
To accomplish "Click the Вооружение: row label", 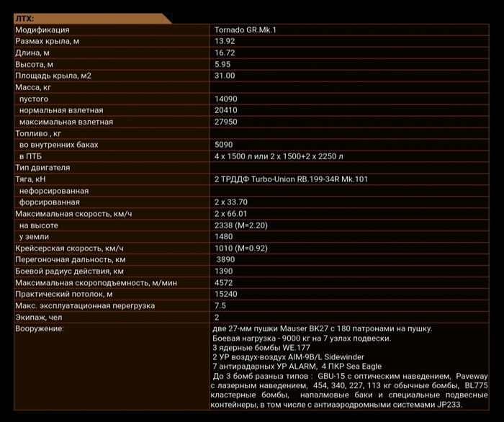I will point(40,328).
